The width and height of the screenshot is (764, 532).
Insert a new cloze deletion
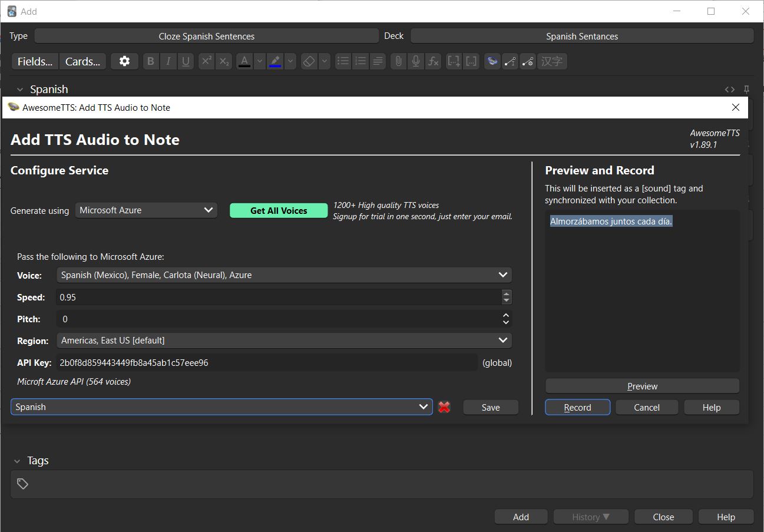click(454, 61)
